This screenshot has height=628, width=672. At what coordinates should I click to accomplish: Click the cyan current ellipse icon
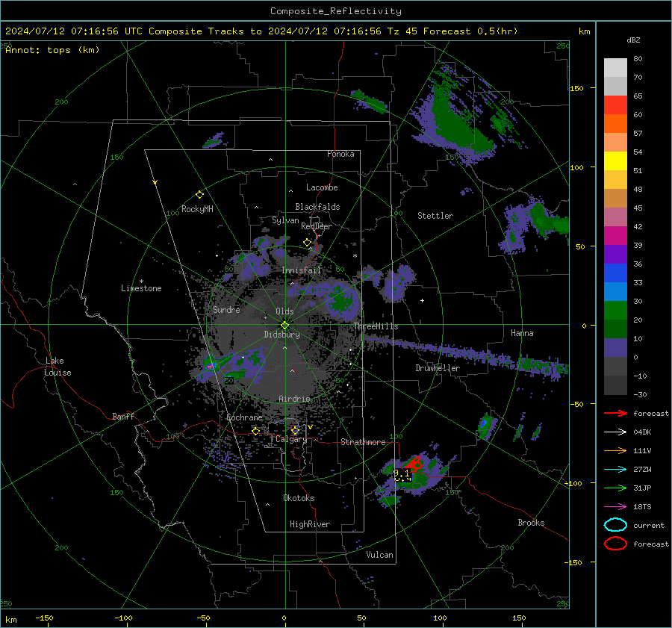[615, 525]
